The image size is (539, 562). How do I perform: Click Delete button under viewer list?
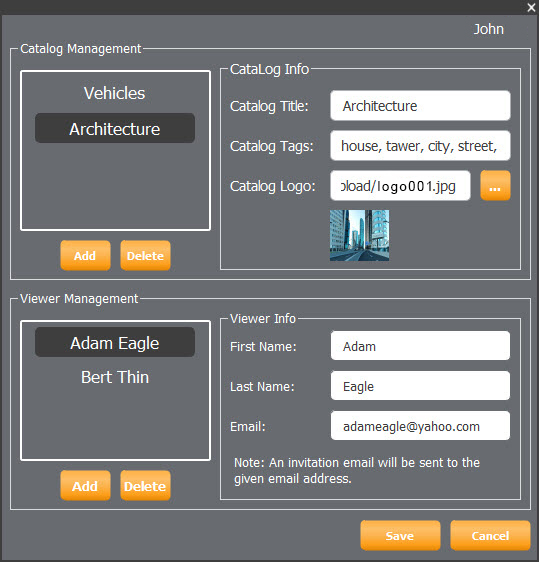pyautogui.click(x=145, y=486)
